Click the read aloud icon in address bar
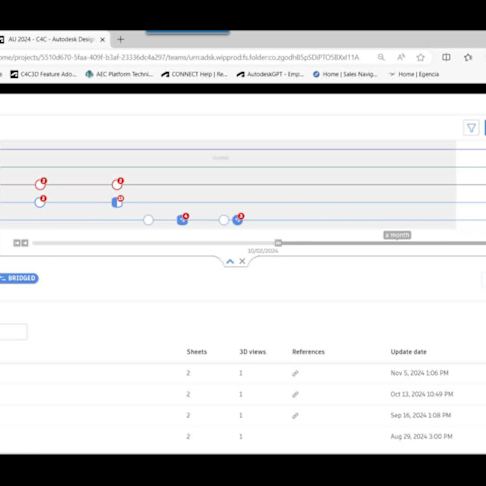 401,57
